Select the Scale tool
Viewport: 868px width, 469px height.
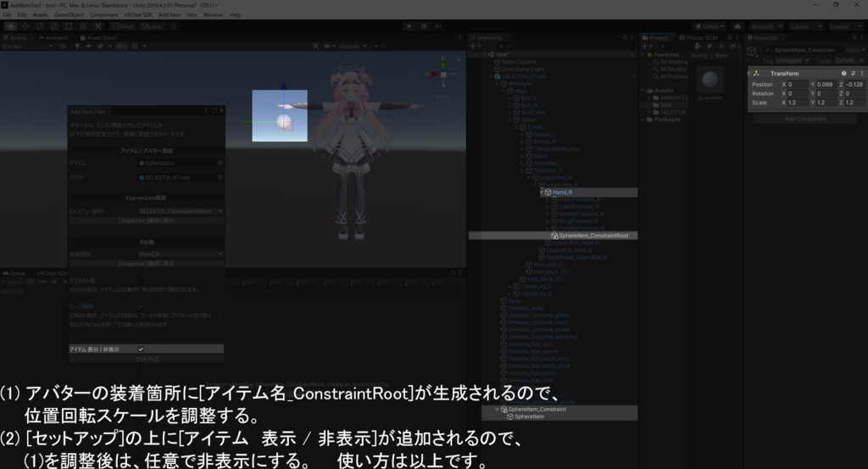pos(54,26)
